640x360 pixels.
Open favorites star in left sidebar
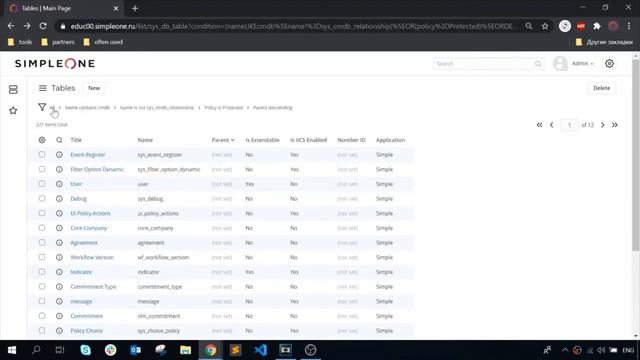click(13, 111)
